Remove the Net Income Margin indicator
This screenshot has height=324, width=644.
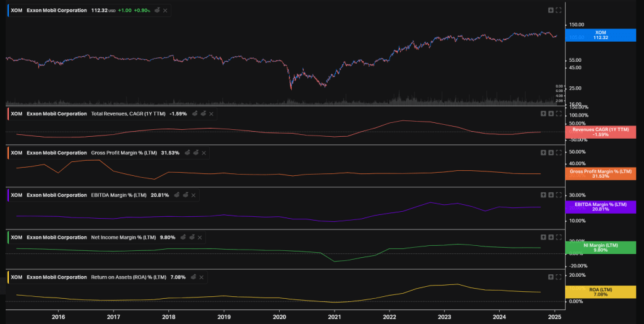point(201,238)
